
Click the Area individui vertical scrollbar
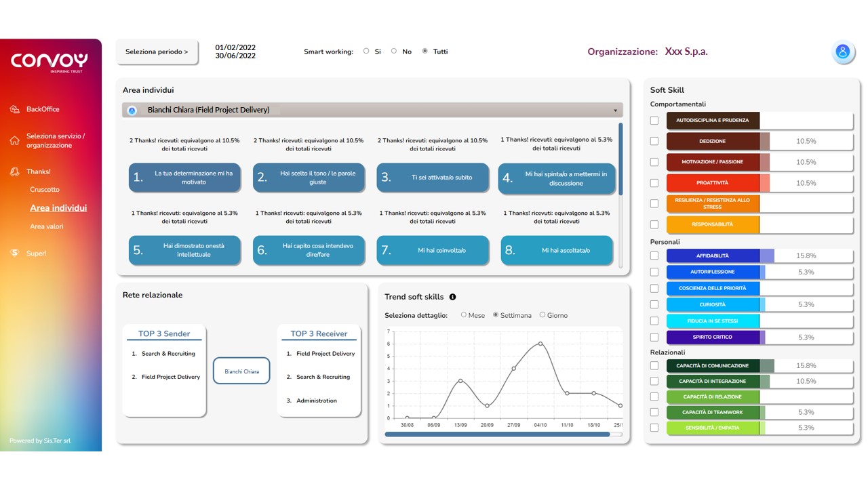[x=620, y=159]
